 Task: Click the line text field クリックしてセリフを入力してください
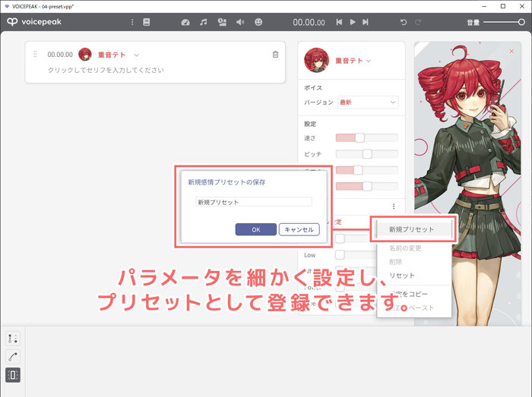pos(106,70)
